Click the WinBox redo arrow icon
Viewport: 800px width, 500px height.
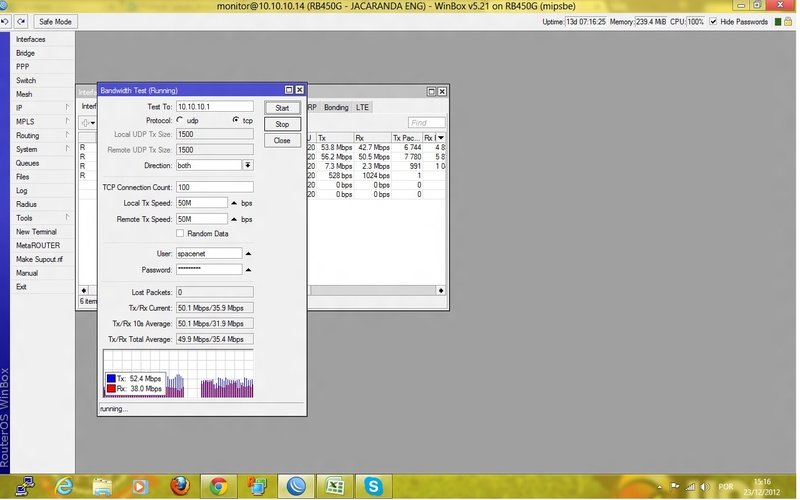coord(22,21)
